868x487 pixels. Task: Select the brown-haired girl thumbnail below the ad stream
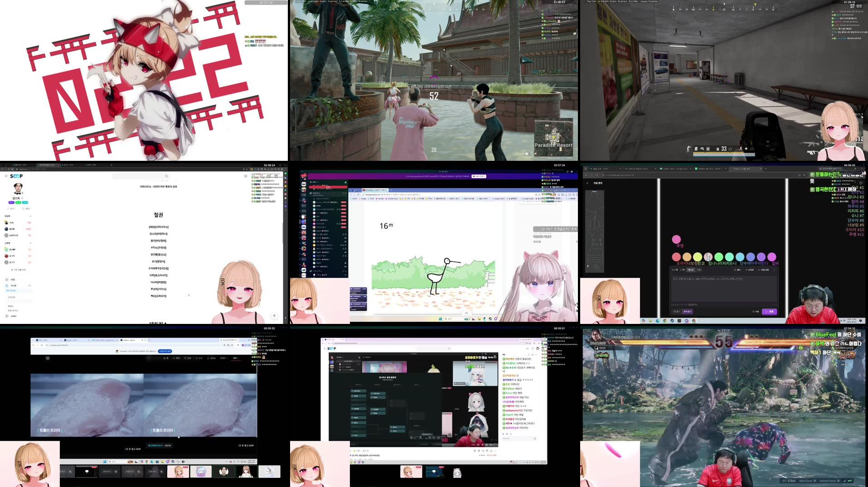tap(247, 472)
